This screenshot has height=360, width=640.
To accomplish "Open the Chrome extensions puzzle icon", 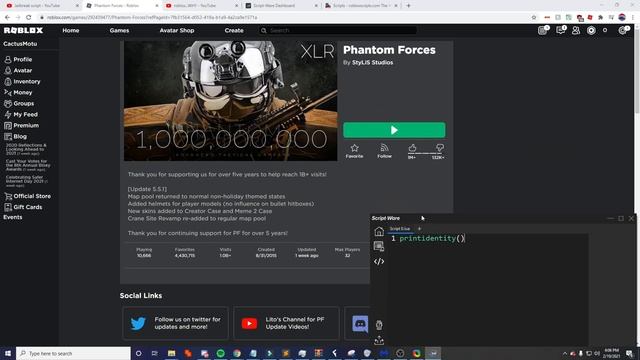I will click(600, 18).
